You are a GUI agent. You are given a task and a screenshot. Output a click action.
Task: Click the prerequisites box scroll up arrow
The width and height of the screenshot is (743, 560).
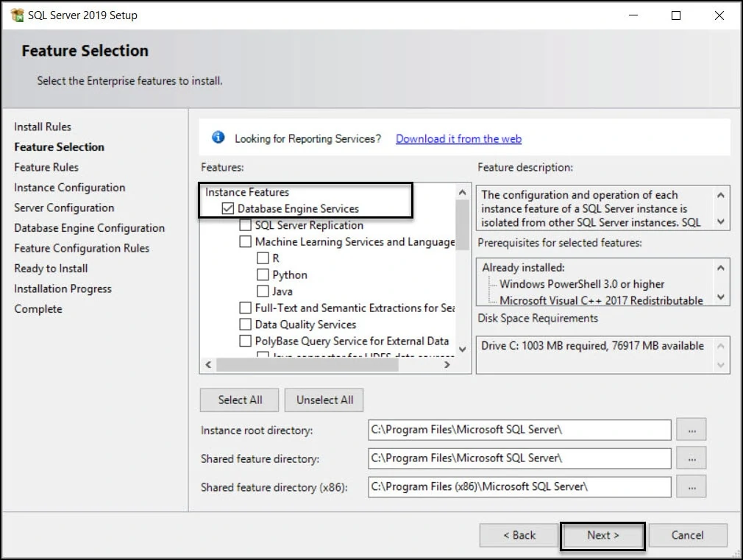coord(721,268)
